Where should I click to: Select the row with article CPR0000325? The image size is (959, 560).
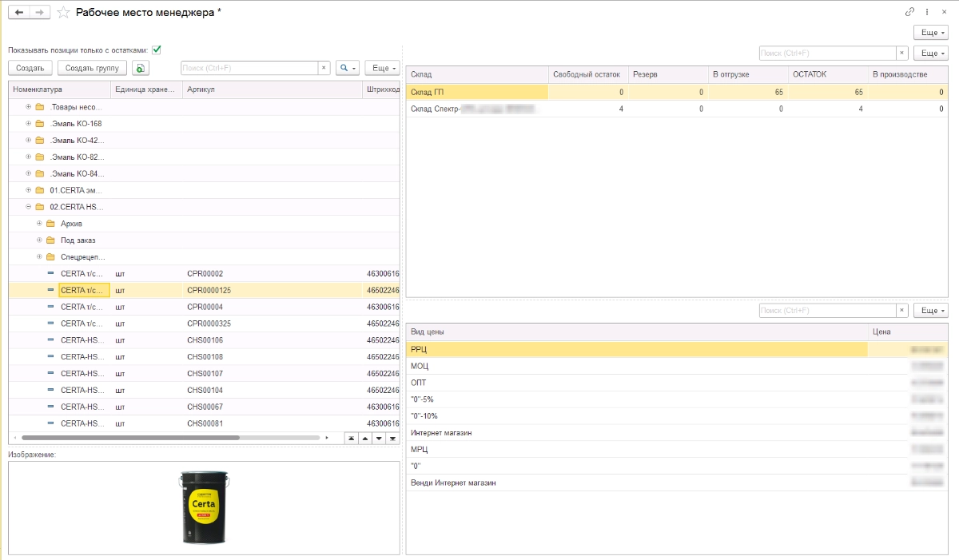click(204, 324)
